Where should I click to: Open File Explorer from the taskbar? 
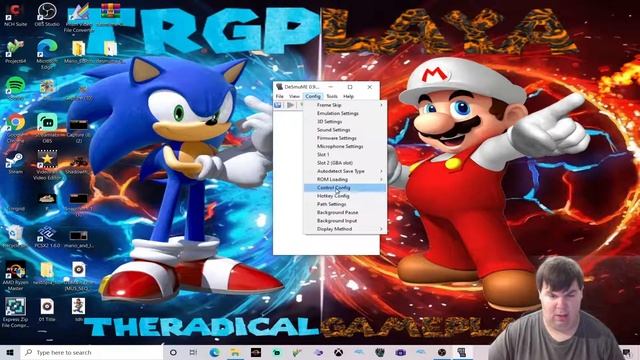[x=235, y=352]
